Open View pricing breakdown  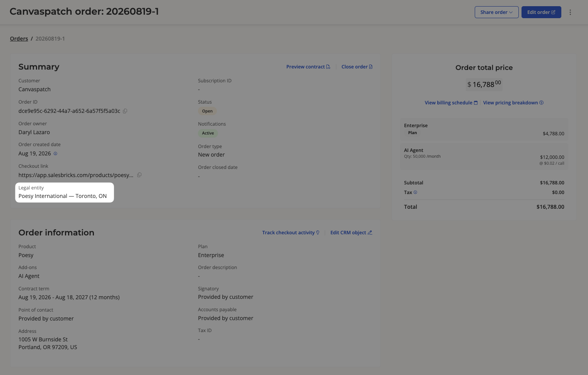pyautogui.click(x=513, y=103)
